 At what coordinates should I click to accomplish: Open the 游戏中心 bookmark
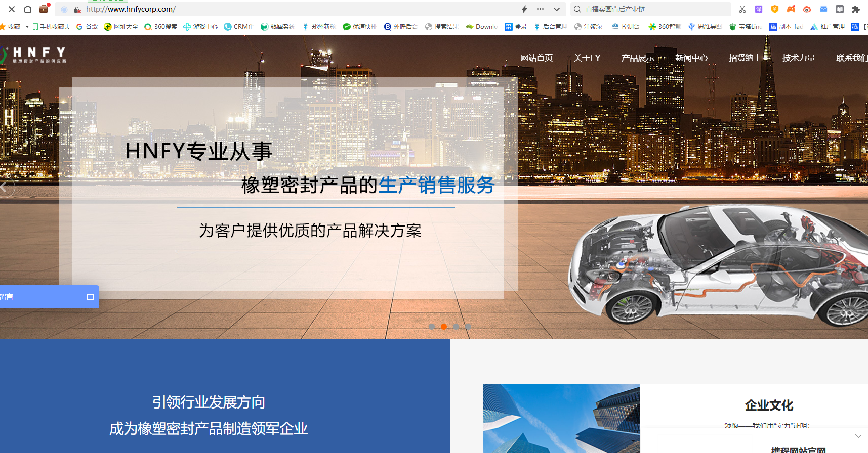pos(200,27)
